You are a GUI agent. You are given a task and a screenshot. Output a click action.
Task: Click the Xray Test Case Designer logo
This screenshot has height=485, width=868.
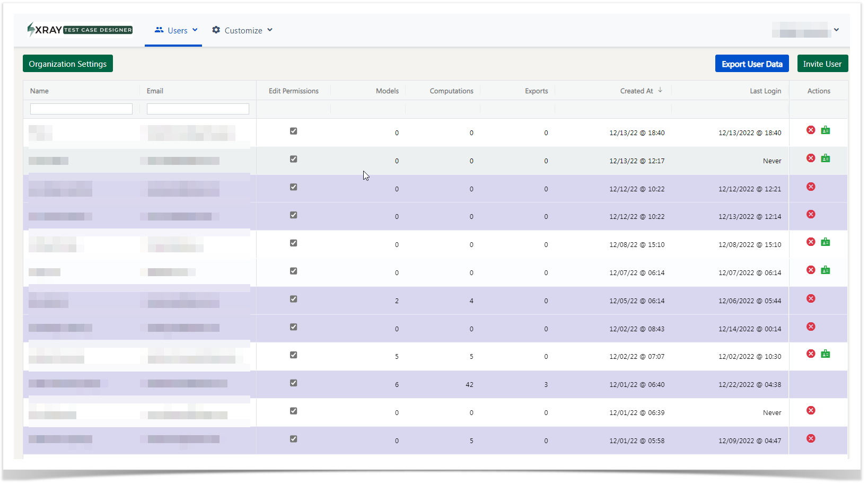80,30
